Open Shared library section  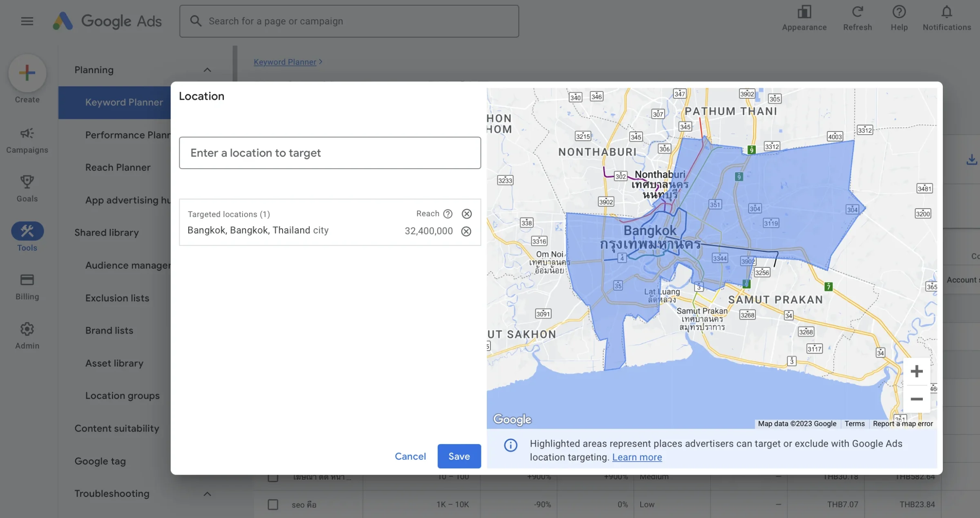click(x=107, y=232)
